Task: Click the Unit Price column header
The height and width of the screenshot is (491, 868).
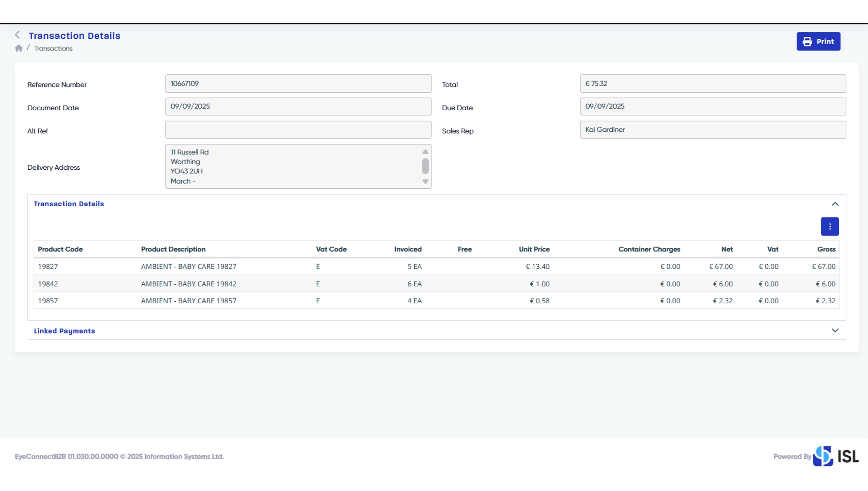Action: click(x=534, y=249)
